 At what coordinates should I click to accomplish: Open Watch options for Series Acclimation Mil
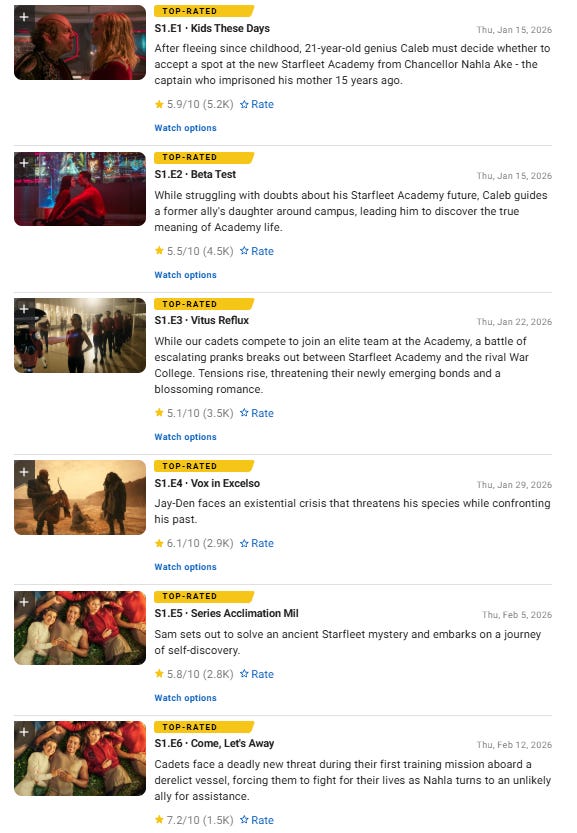[185, 698]
